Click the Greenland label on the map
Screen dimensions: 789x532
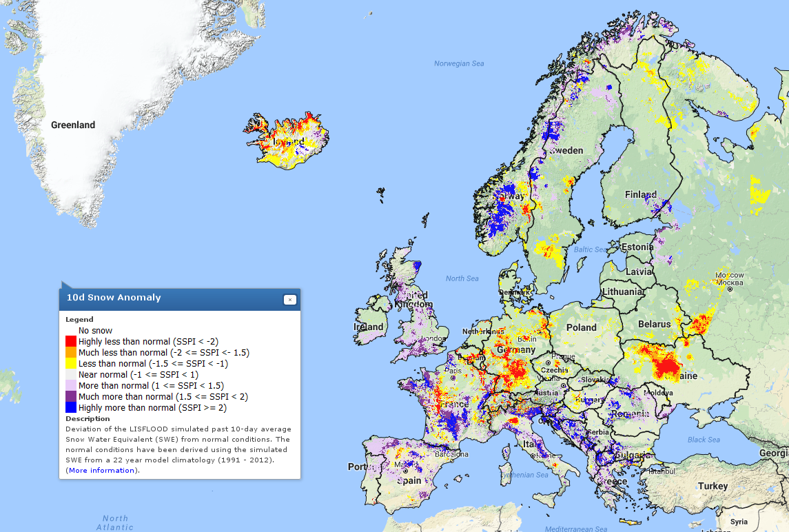[73, 125]
